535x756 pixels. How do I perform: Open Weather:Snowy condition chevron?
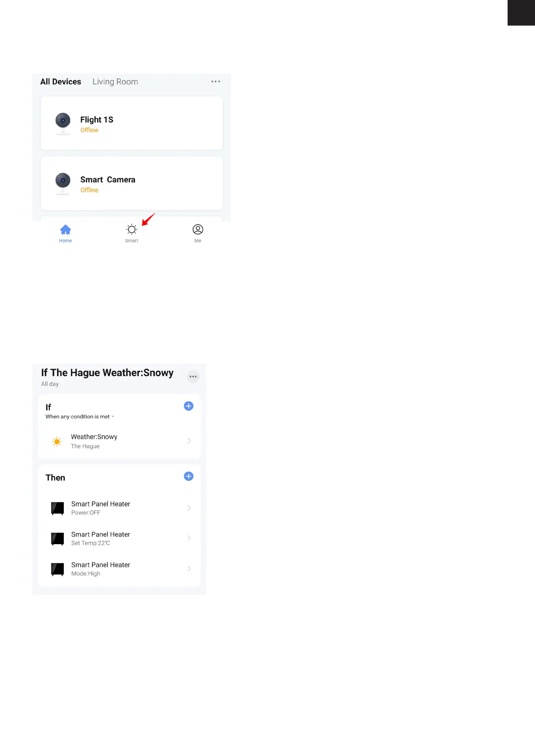click(x=189, y=441)
